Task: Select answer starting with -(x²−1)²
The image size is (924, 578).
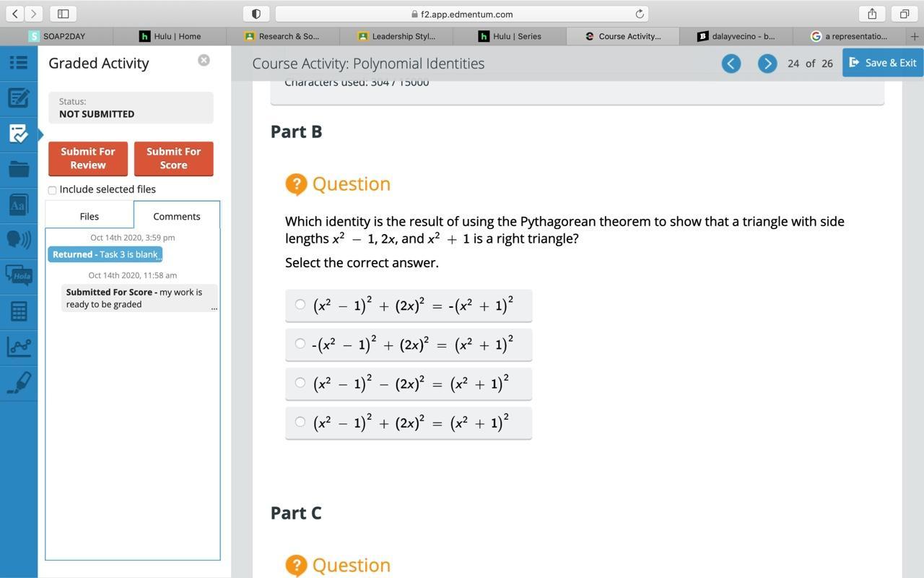Action: [409, 345]
